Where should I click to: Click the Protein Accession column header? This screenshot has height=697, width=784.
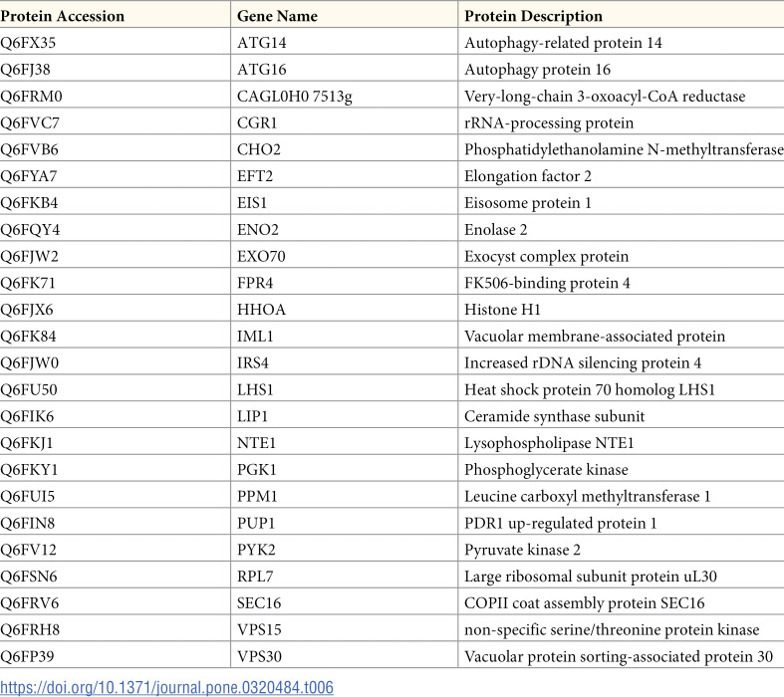[63, 16]
